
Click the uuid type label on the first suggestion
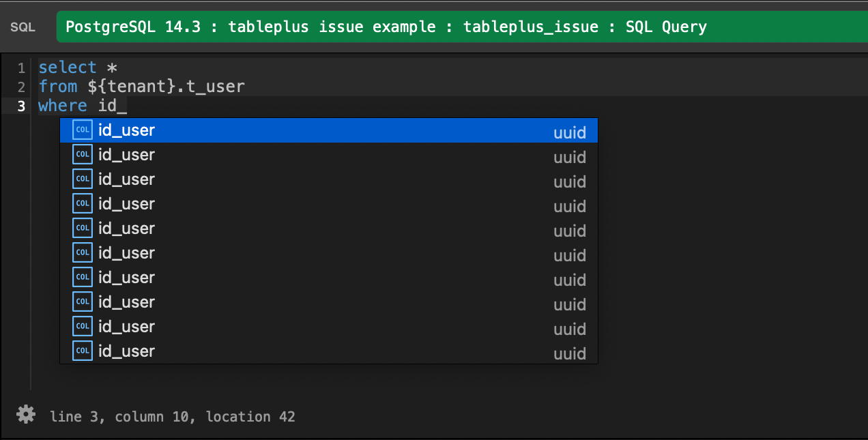(x=570, y=132)
